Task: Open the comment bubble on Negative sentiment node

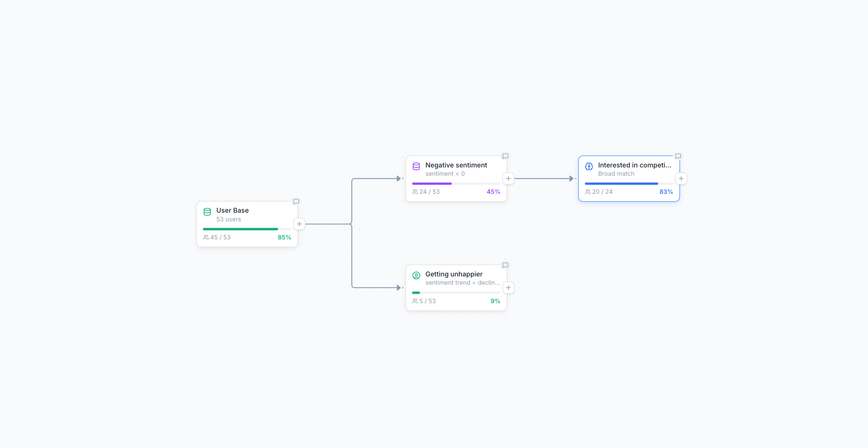Action: pos(505,156)
